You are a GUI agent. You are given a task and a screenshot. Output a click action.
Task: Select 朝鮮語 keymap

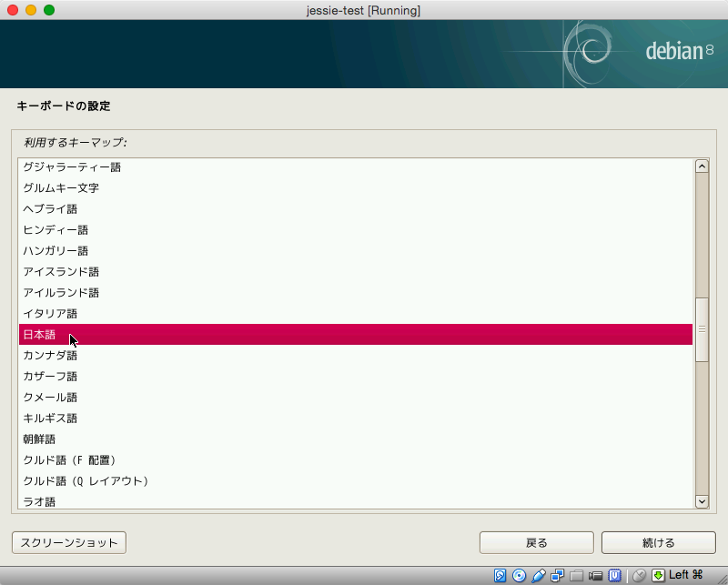pos(356,439)
